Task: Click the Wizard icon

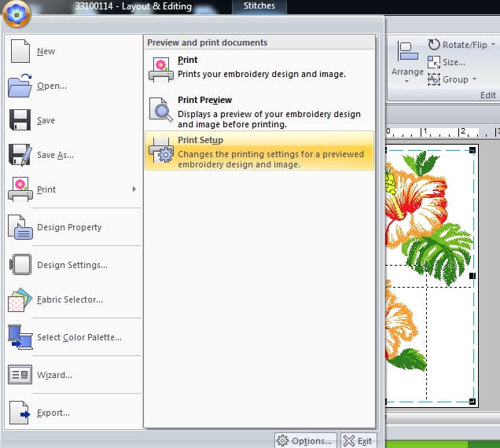Action: [x=20, y=375]
